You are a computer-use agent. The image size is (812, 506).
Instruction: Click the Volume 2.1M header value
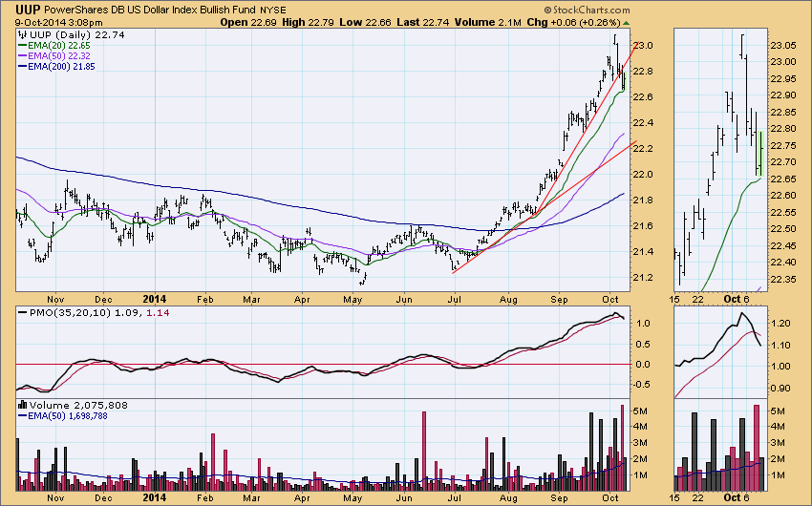(488, 22)
